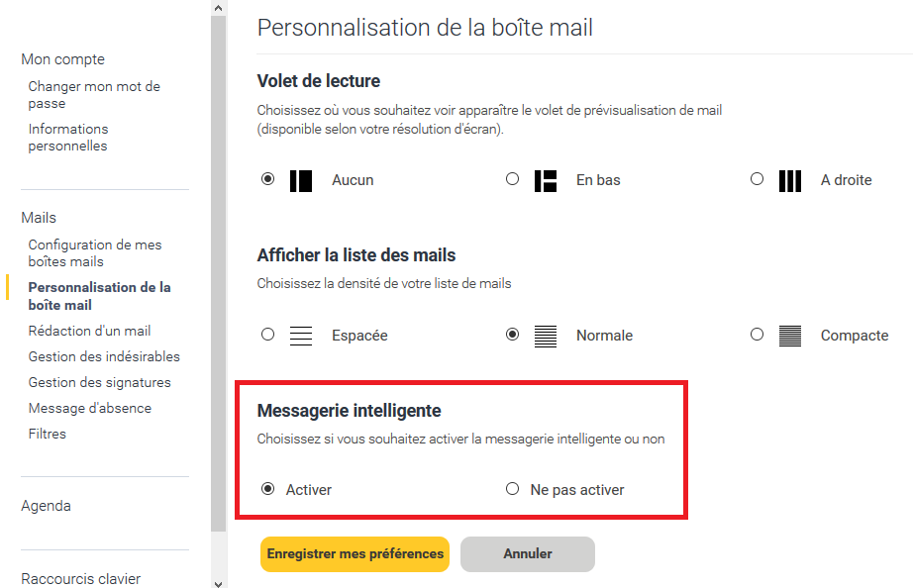Choose the Compacte radio button
Image resolution: width=913 pixels, height=588 pixels.
click(758, 335)
